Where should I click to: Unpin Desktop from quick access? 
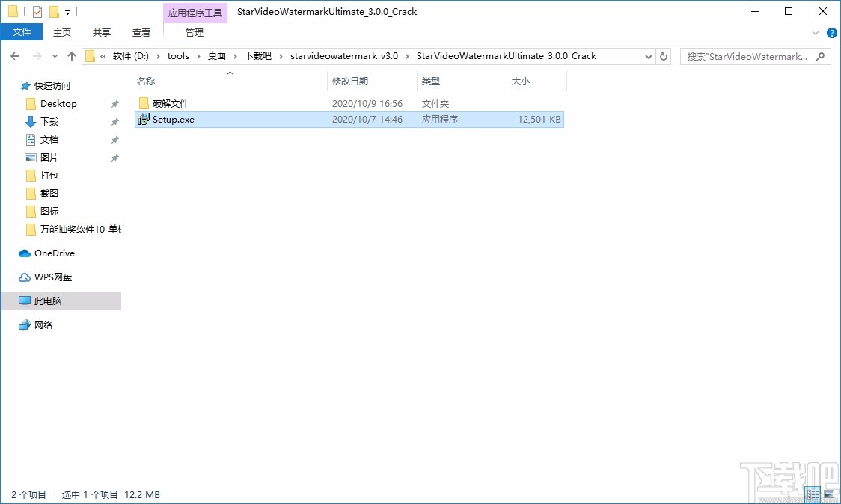click(116, 103)
